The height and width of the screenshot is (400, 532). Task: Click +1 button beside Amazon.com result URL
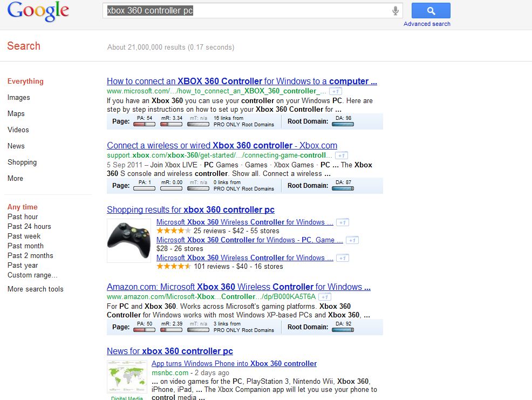coord(325,297)
